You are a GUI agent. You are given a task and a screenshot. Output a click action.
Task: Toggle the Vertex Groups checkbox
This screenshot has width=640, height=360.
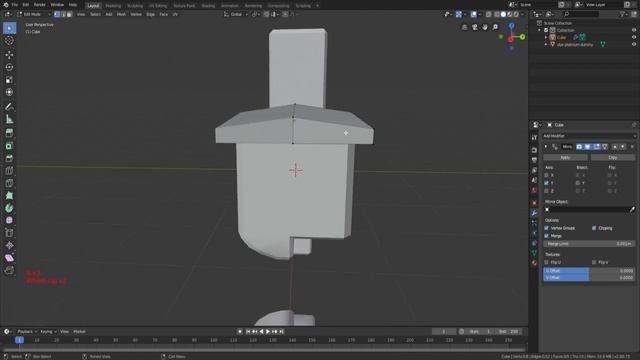pos(546,228)
